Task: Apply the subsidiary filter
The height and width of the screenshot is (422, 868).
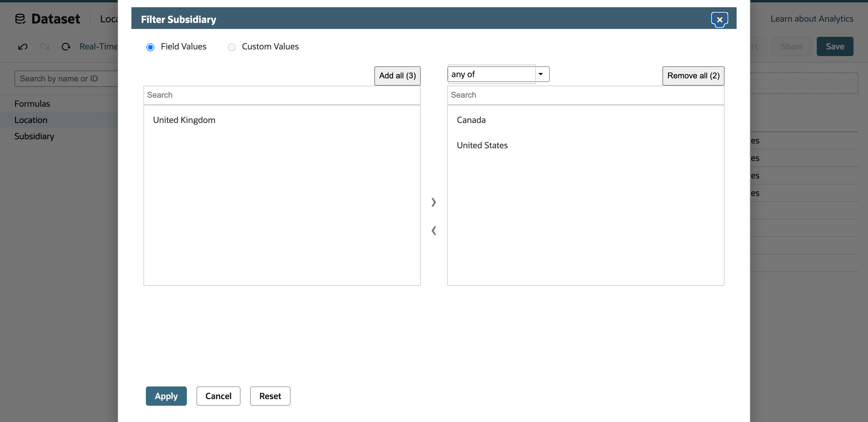Action: tap(166, 396)
